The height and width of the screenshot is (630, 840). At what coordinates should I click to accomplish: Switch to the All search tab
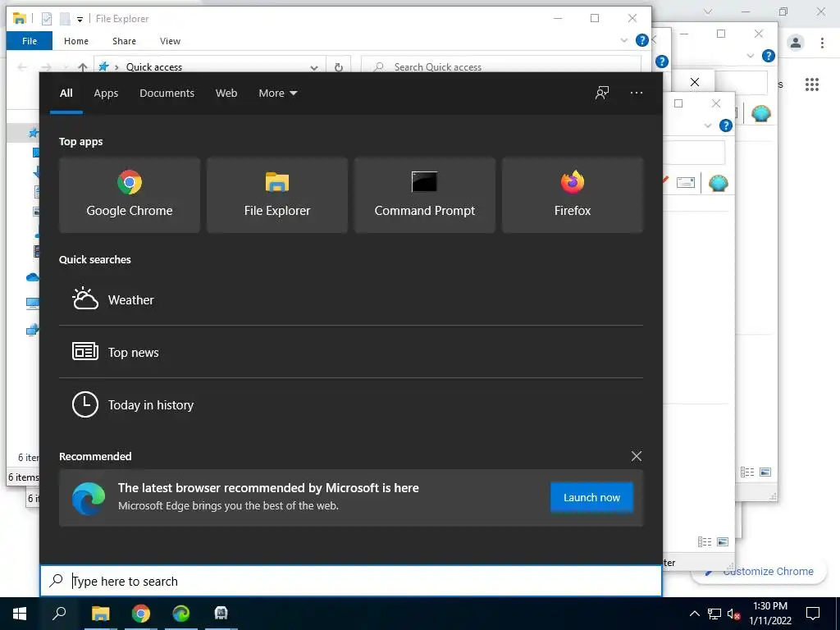tap(66, 94)
